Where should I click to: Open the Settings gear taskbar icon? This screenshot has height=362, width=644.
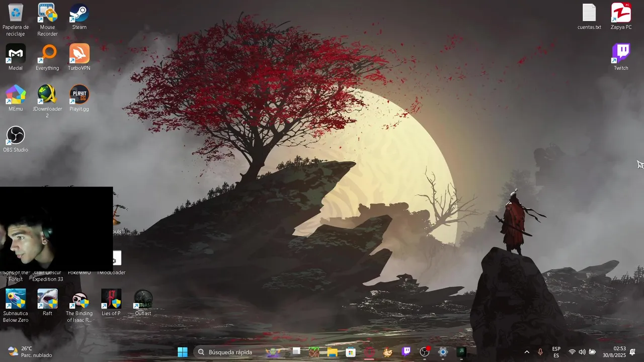[x=443, y=352]
